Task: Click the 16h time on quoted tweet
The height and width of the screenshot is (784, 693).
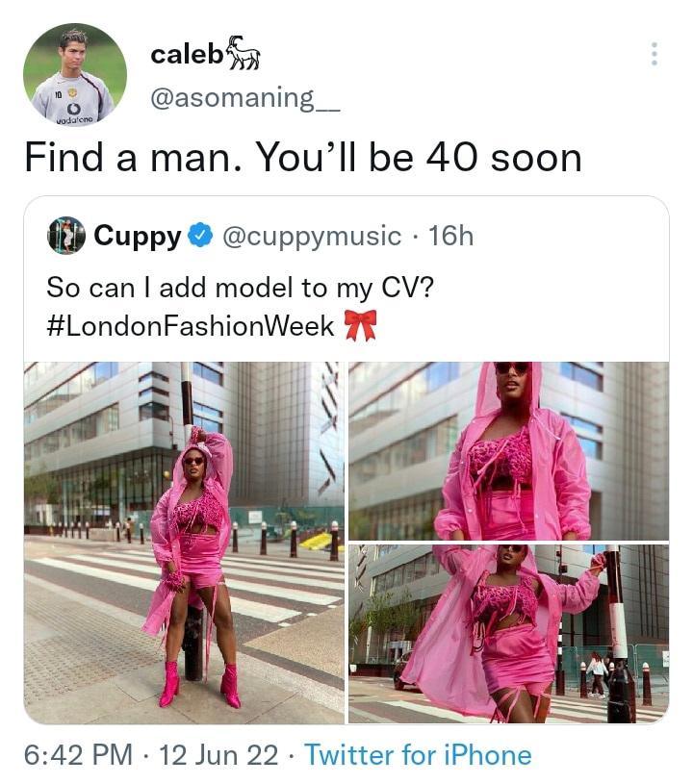Action: 450,236
